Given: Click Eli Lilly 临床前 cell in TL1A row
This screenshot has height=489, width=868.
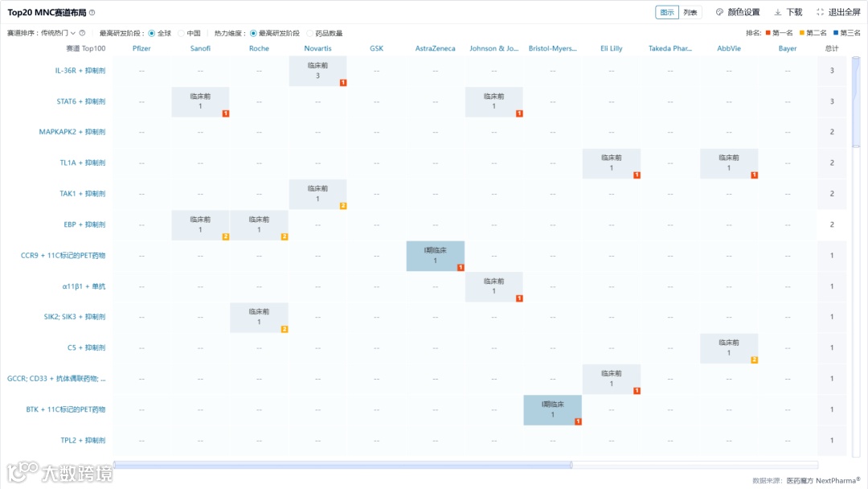Looking at the screenshot, I should (x=611, y=162).
